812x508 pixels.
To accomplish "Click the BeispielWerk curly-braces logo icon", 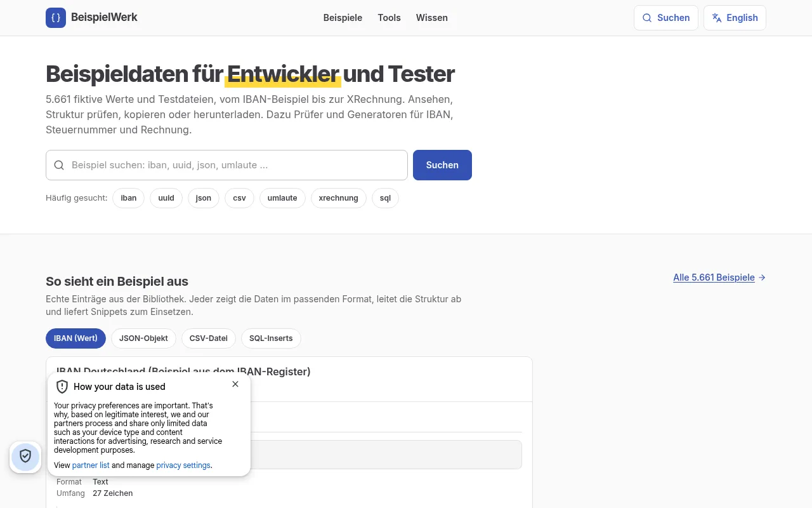I will coord(56,18).
